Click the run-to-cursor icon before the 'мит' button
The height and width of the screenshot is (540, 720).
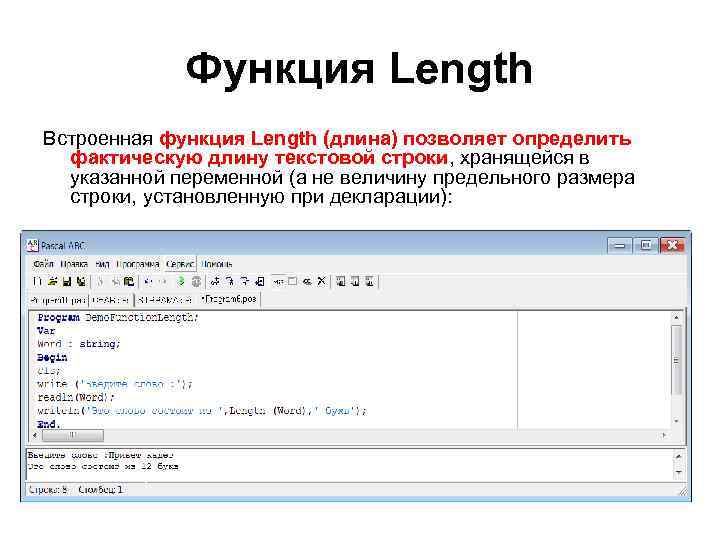point(260,281)
